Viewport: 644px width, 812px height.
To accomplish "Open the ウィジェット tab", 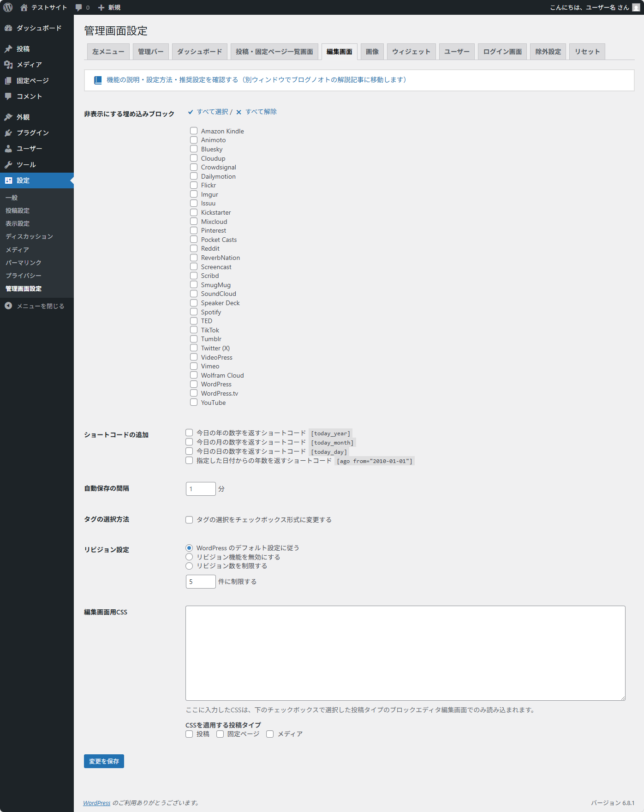I will [x=411, y=52].
